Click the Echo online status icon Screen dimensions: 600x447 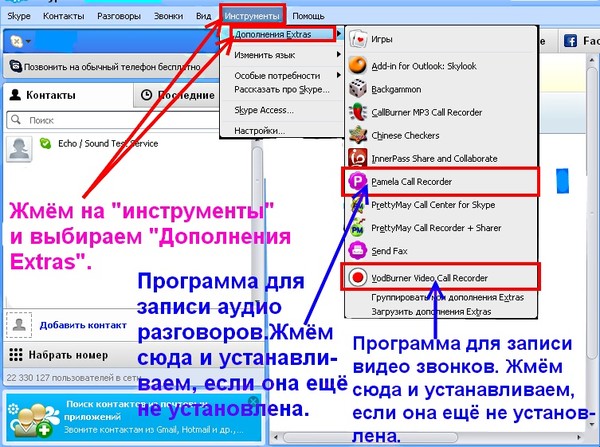[x=46, y=144]
